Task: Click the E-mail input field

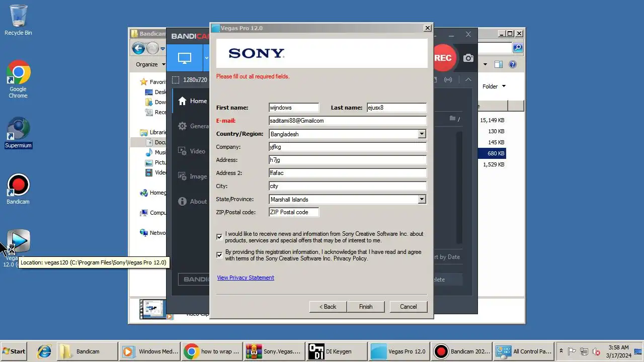Action: pyautogui.click(x=348, y=121)
